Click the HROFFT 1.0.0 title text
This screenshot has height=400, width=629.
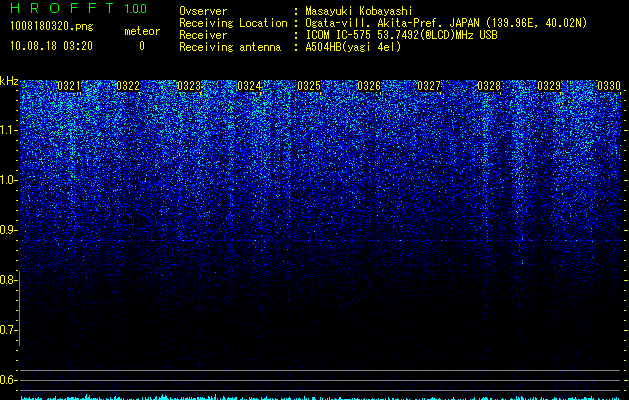point(79,8)
